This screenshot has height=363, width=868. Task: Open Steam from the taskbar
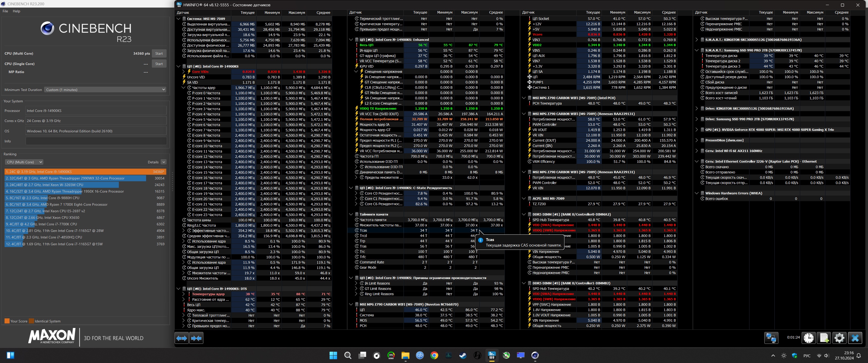(463, 355)
